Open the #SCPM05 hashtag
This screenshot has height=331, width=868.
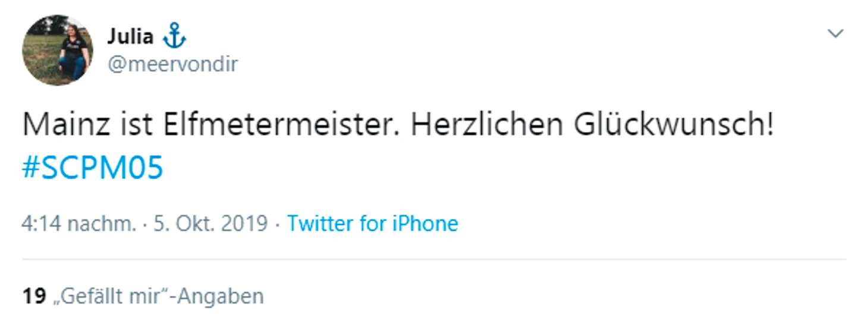pos(92,169)
